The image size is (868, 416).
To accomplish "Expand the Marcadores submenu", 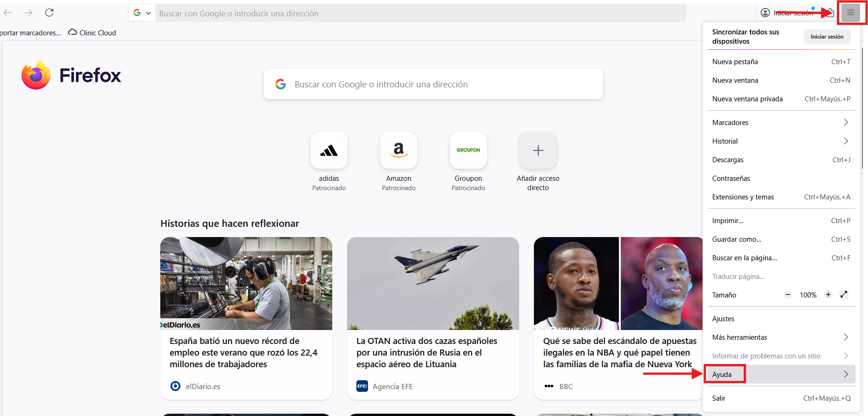I will click(781, 123).
